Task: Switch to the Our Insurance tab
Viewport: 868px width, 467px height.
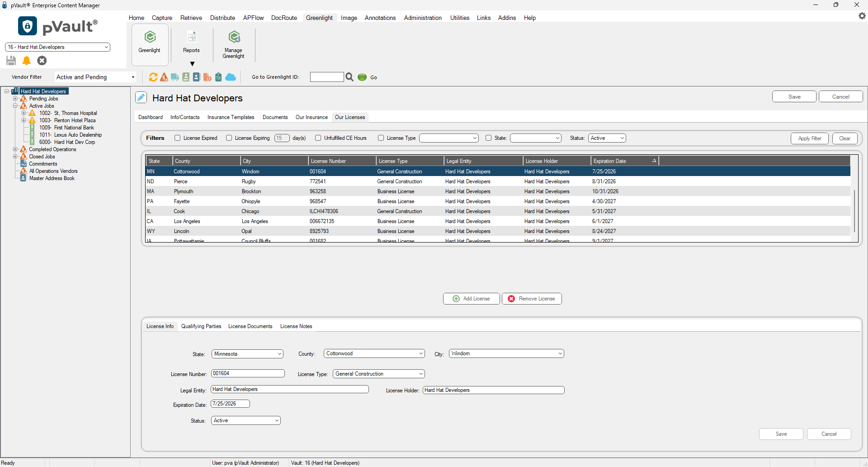Action: click(311, 117)
